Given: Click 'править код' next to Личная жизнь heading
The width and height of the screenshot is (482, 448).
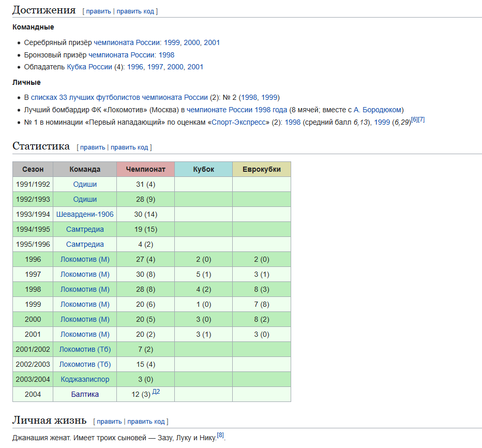Looking at the screenshot, I should point(146,422).
